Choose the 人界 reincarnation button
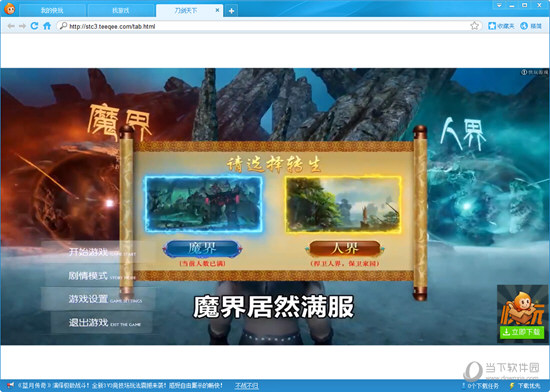 345,249
